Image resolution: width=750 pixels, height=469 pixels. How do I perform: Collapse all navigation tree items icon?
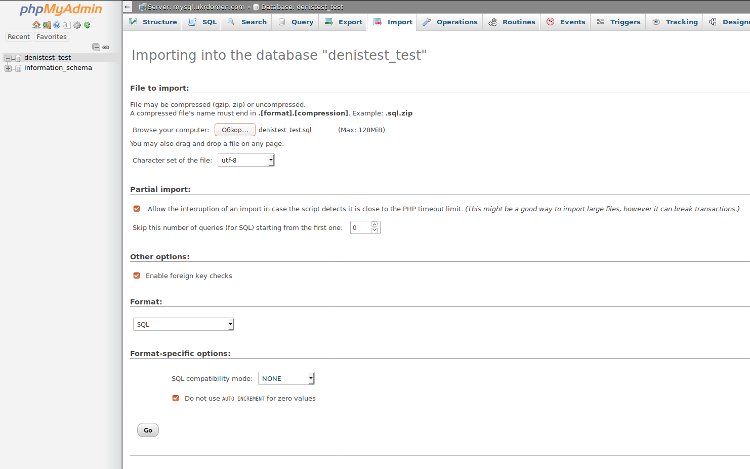coord(95,47)
